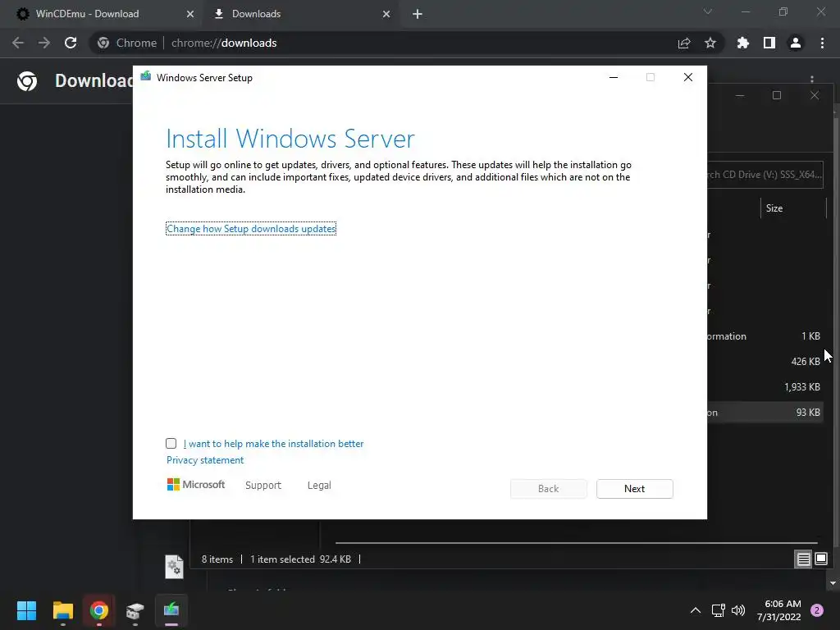Open the Windows Start menu
This screenshot has width=840, height=630.
coord(26,610)
